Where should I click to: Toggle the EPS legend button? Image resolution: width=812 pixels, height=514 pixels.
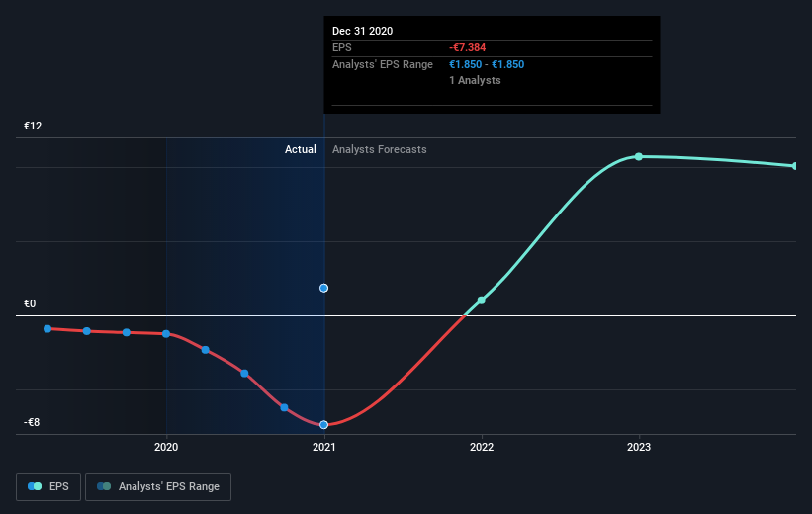pyautogui.click(x=48, y=487)
